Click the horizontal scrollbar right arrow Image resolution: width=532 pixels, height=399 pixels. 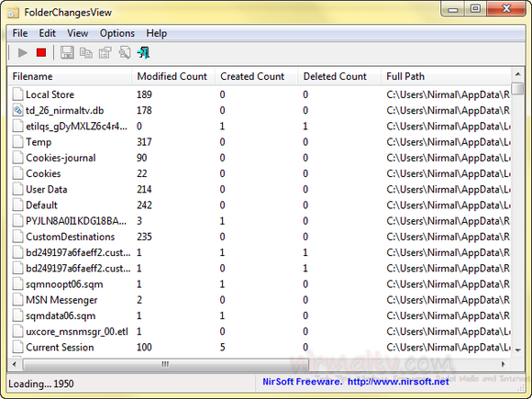pyautogui.click(x=504, y=364)
